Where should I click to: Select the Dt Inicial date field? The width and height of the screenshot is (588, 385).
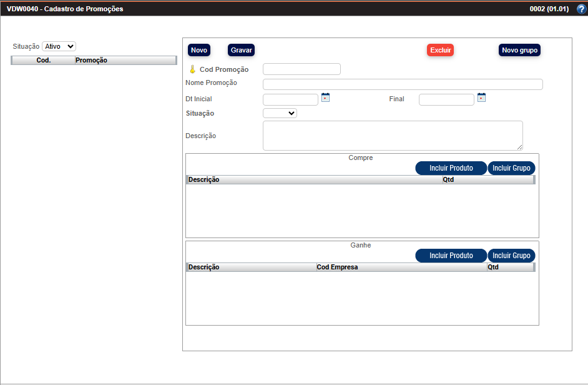coord(290,99)
